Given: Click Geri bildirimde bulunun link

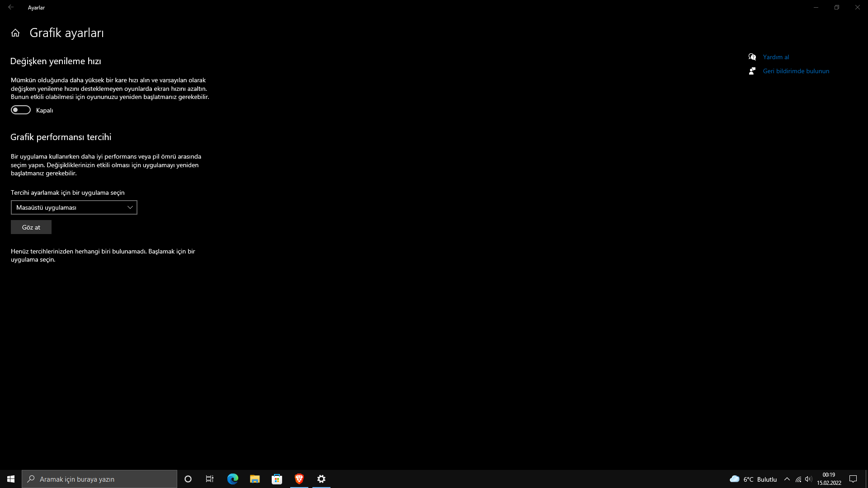Looking at the screenshot, I should pyautogui.click(x=796, y=71).
